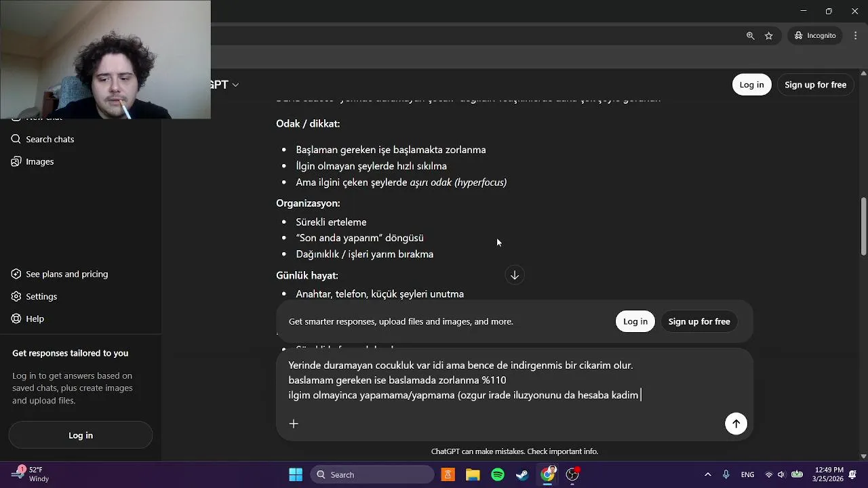Click Log in on the banner above the composer
This screenshot has height=488, width=868.
(x=635, y=321)
